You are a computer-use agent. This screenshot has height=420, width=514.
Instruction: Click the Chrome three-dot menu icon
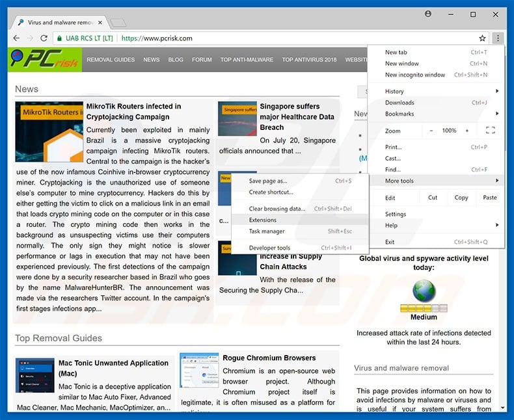pyautogui.click(x=498, y=38)
